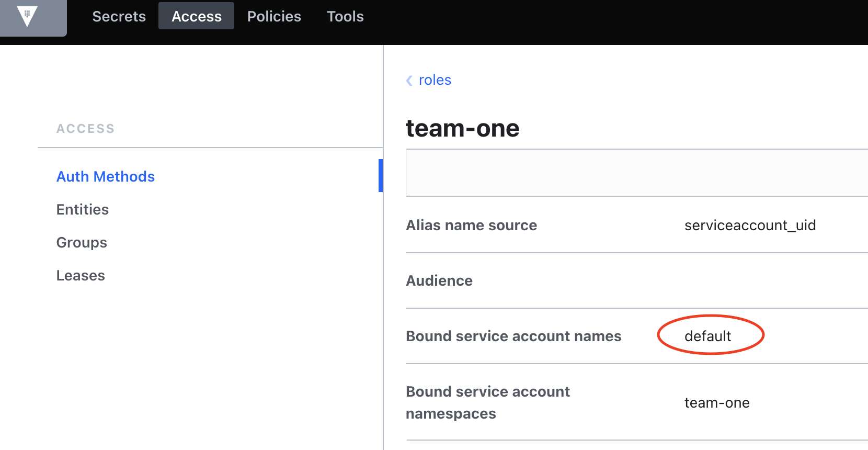Viewport: 868px width, 450px height.
Task: Click the team-one namespace value
Action: pos(717,402)
